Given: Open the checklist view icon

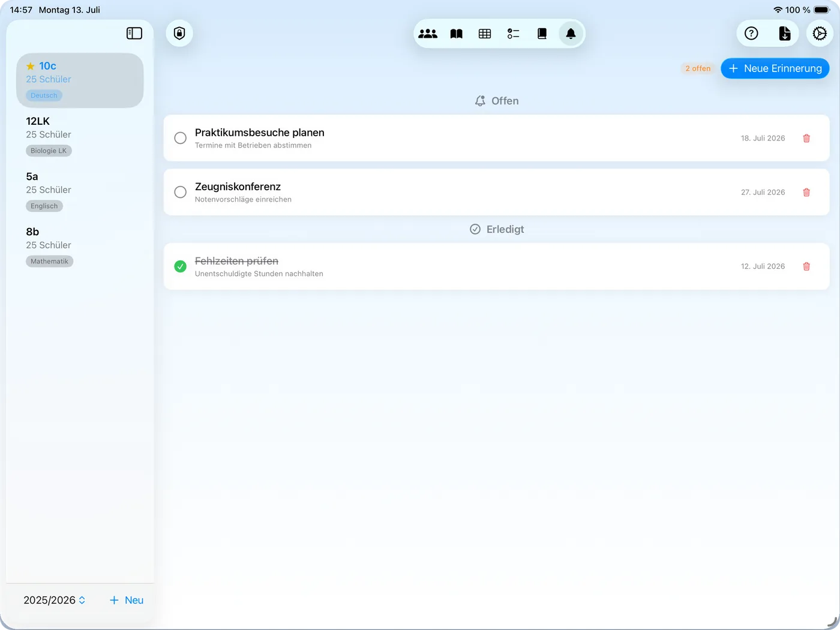Looking at the screenshot, I should pos(514,34).
